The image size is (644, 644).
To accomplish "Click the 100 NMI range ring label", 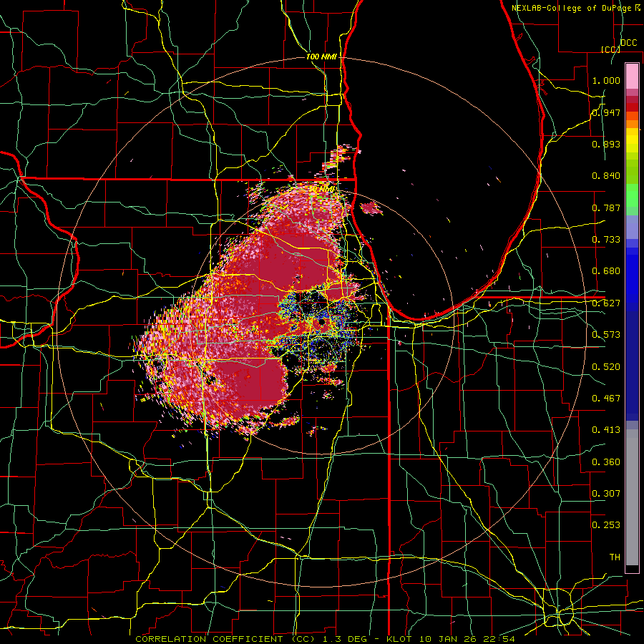I will tap(321, 57).
